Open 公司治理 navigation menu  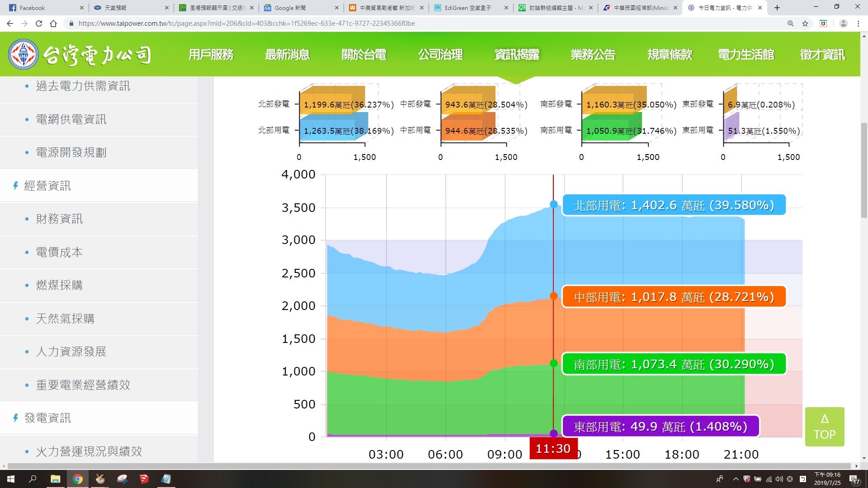point(440,55)
